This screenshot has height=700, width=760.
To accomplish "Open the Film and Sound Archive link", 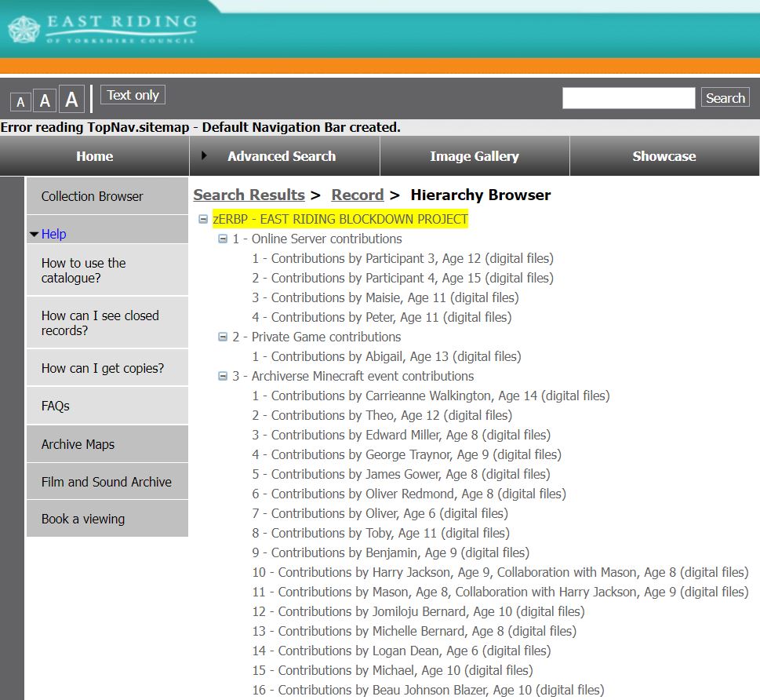I will [x=107, y=482].
